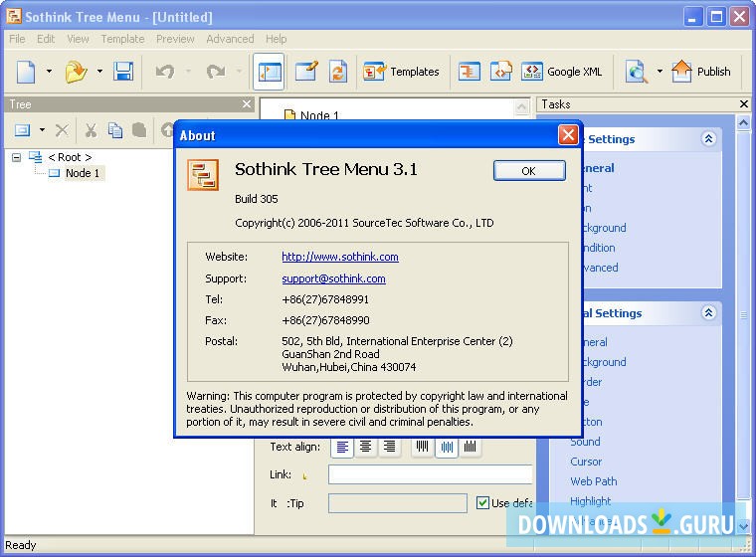Click the Ready status bar text

point(20,545)
